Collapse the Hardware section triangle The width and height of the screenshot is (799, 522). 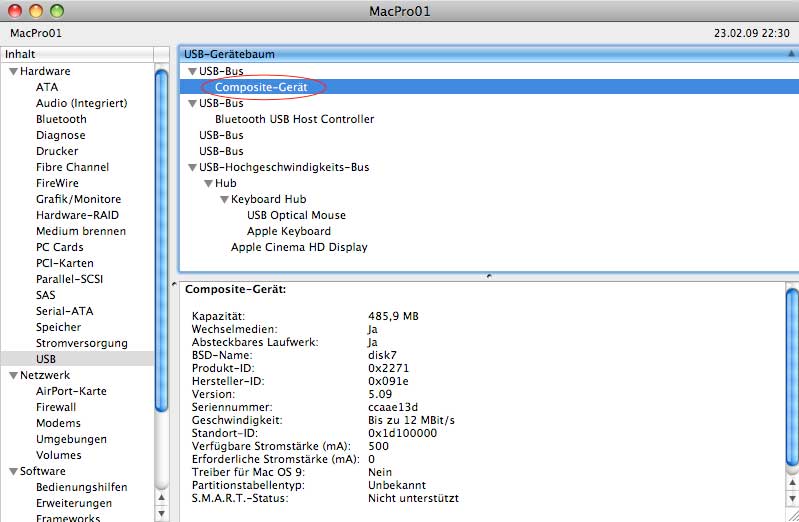13,72
